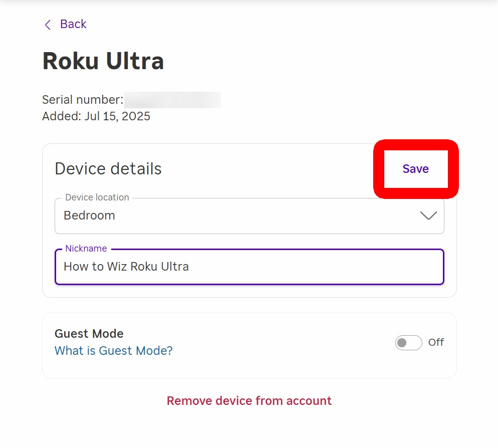
Task: Click the Roku Ultra page title
Action: [x=103, y=60]
